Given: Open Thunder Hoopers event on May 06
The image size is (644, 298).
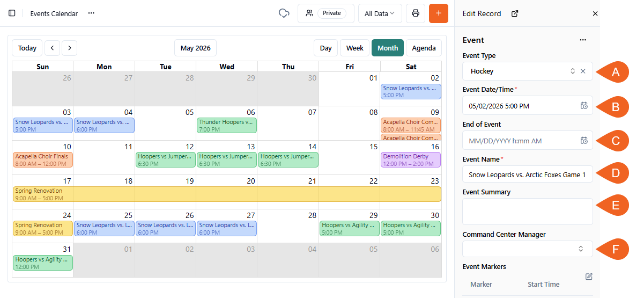Looking at the screenshot, I should tap(227, 126).
